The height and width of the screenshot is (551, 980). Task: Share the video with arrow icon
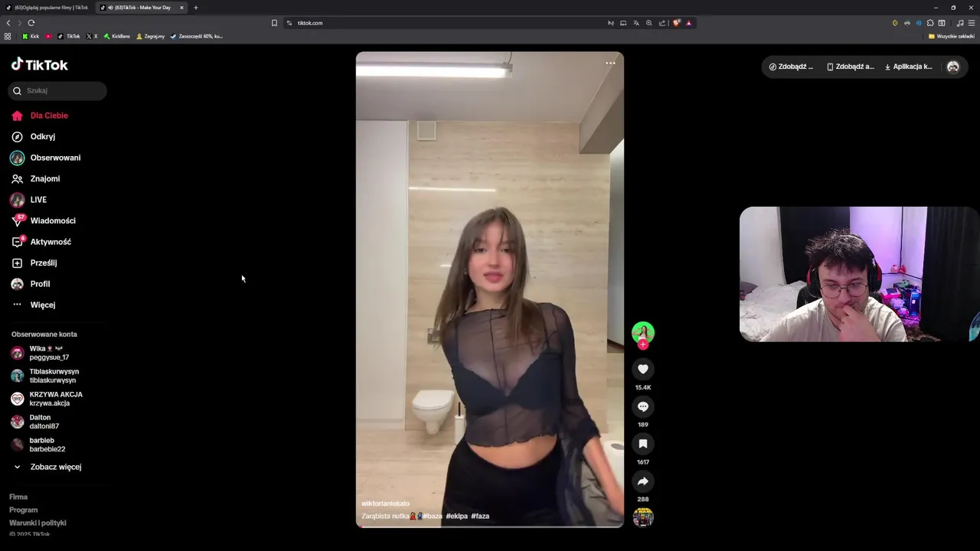tap(643, 481)
